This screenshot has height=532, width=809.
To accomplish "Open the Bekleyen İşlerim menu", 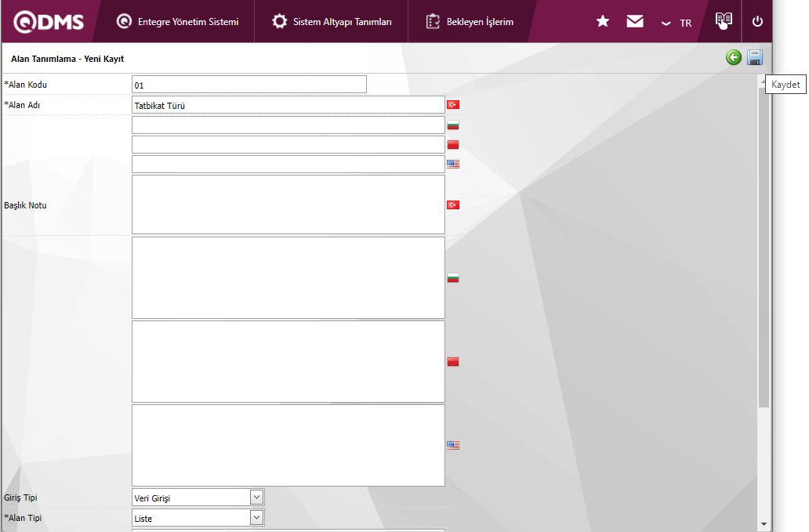I will (x=470, y=22).
